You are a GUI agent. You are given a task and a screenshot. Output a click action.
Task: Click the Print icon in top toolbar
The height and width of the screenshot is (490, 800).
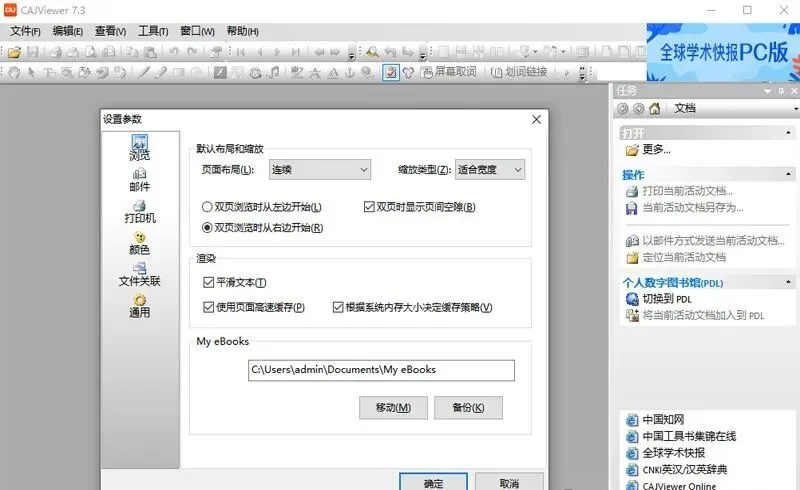click(55, 52)
